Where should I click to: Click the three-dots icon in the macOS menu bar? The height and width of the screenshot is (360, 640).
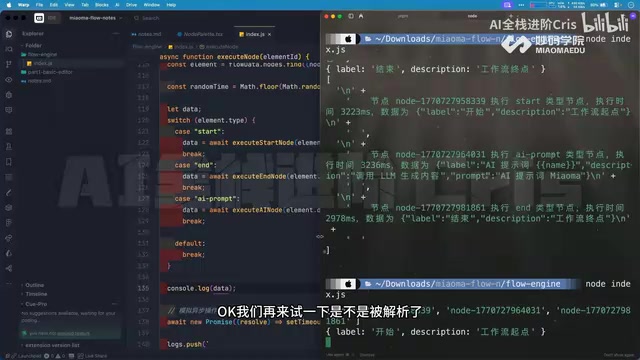[521, 5]
